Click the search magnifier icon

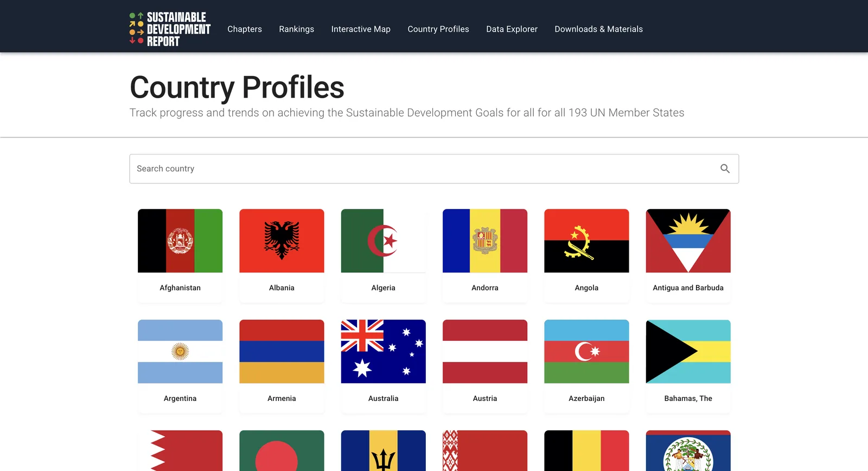[x=725, y=169]
